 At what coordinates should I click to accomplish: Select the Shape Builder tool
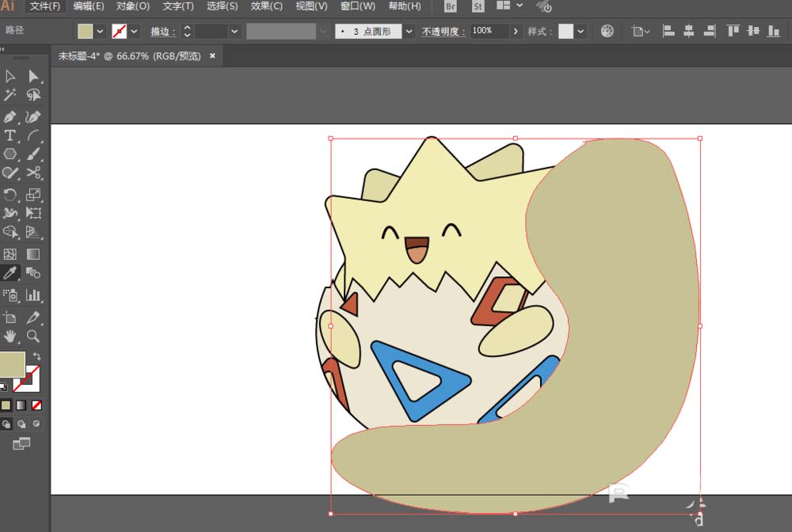(10, 232)
